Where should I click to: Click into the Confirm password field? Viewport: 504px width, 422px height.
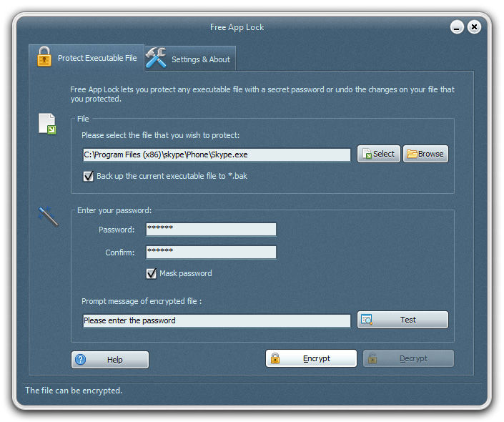[x=211, y=252]
